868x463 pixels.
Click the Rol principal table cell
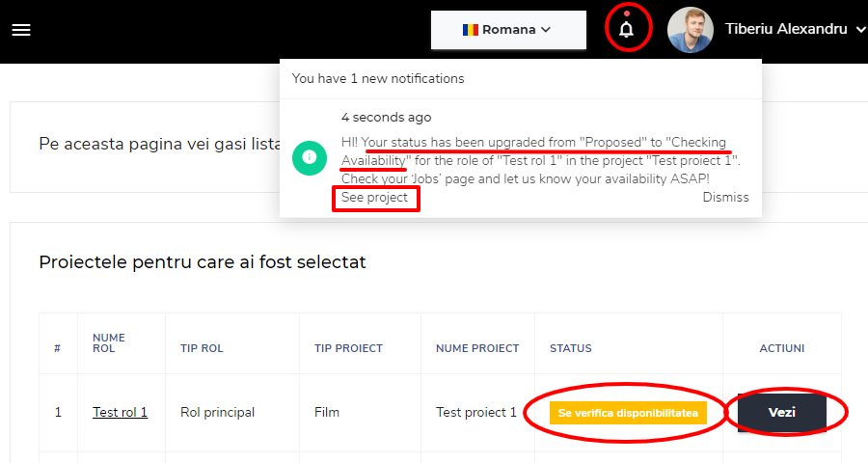pyautogui.click(x=217, y=412)
